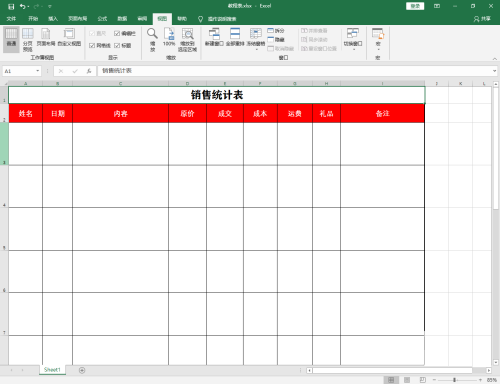Click the Share (共享) button

tap(482, 19)
